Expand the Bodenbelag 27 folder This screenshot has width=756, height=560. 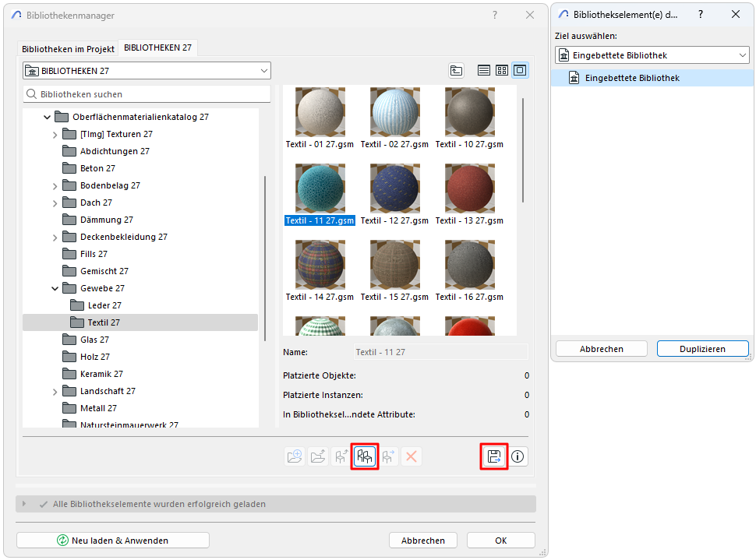55,186
